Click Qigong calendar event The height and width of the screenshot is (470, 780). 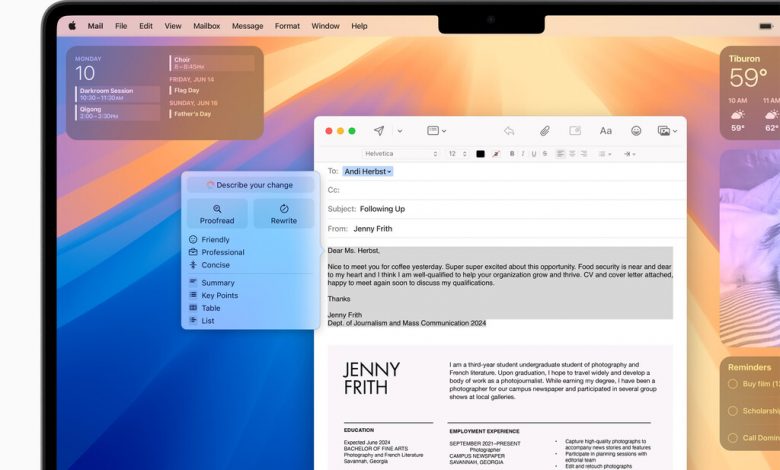pyautogui.click(x=117, y=112)
